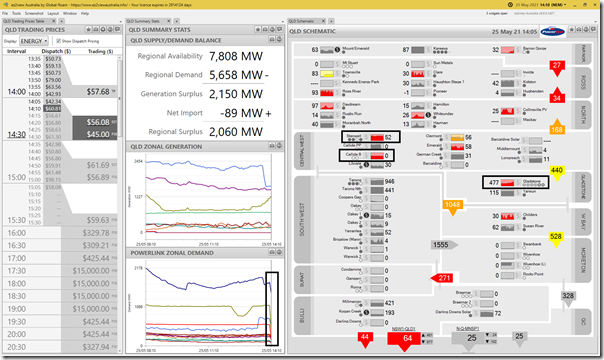Image resolution: width=604 pixels, height=360 pixels.
Task: Click the speech bubble icon in QLD Trading Prices header
Action: pos(118,30)
